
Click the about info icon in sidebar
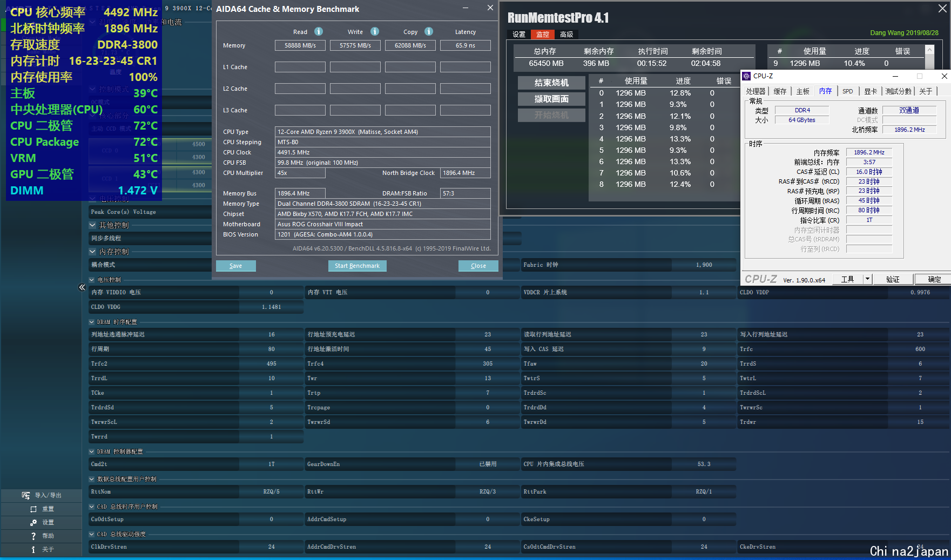click(33, 549)
